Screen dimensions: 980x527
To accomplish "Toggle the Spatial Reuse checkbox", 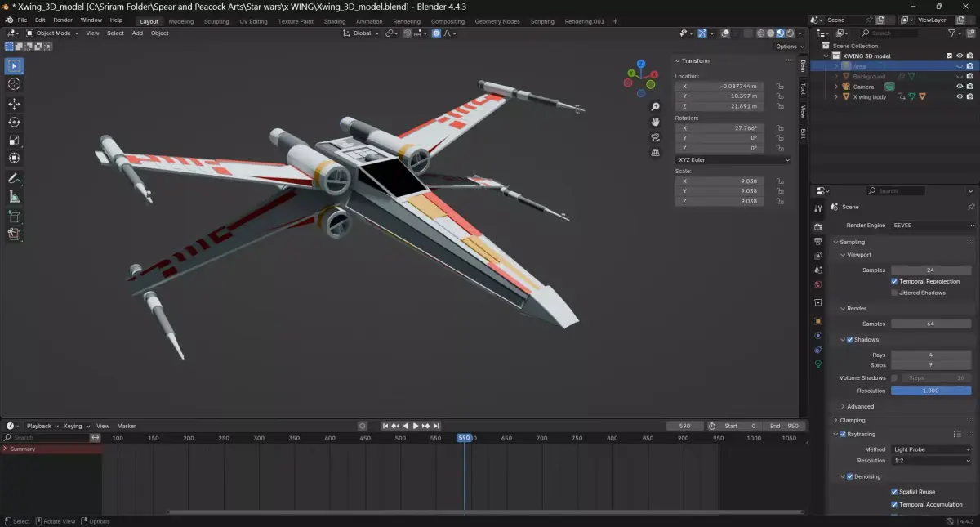I will pos(894,492).
